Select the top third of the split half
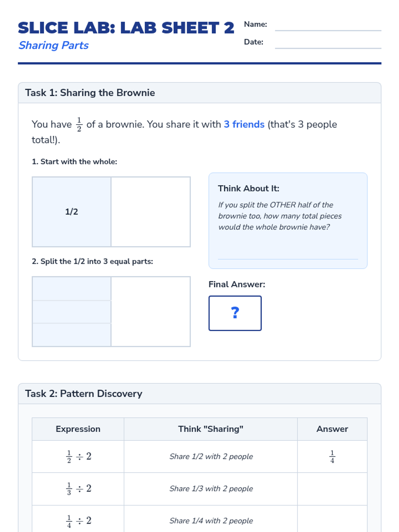399x532 pixels. tap(71, 289)
